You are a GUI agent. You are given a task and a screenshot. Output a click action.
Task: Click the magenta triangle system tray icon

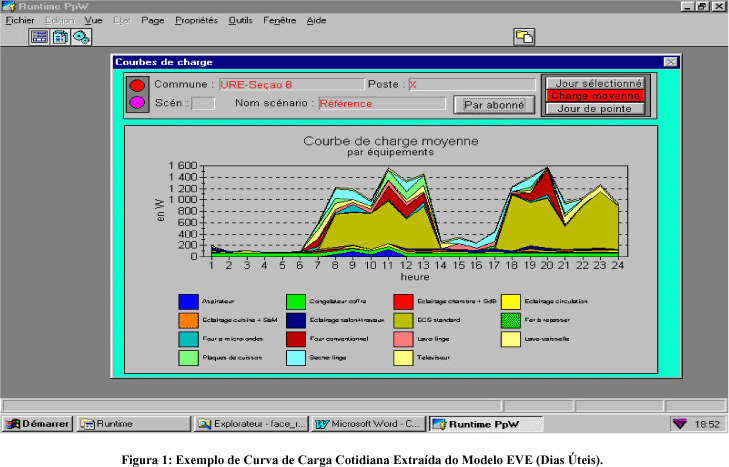[680, 424]
